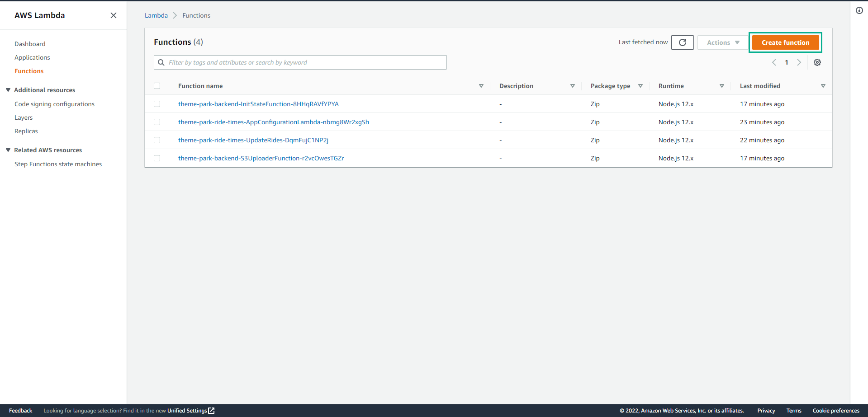868x417 pixels.
Task: Click the Lambda breadcrumb link
Action: point(156,15)
